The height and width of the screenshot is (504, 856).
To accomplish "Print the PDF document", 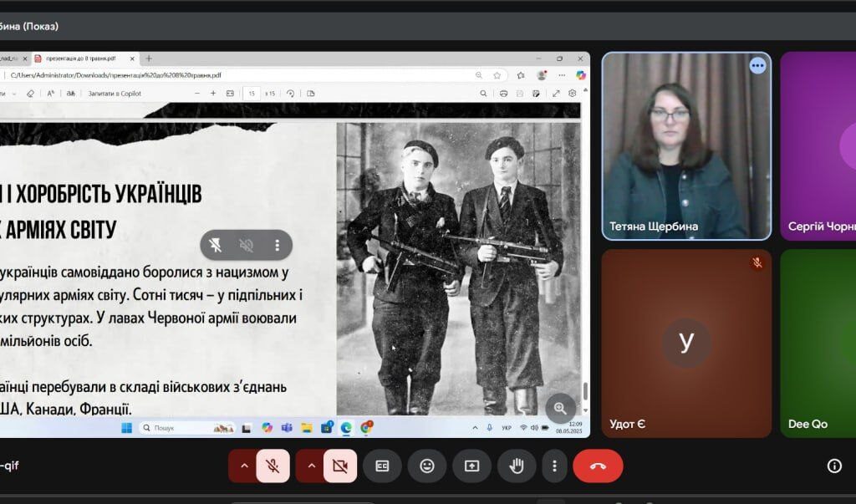I will pyautogui.click(x=503, y=94).
